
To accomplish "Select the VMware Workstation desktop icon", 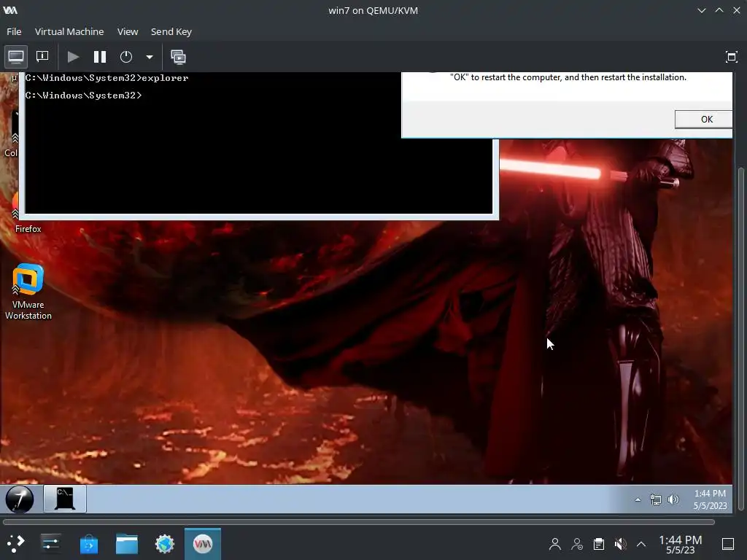I will tap(28, 292).
